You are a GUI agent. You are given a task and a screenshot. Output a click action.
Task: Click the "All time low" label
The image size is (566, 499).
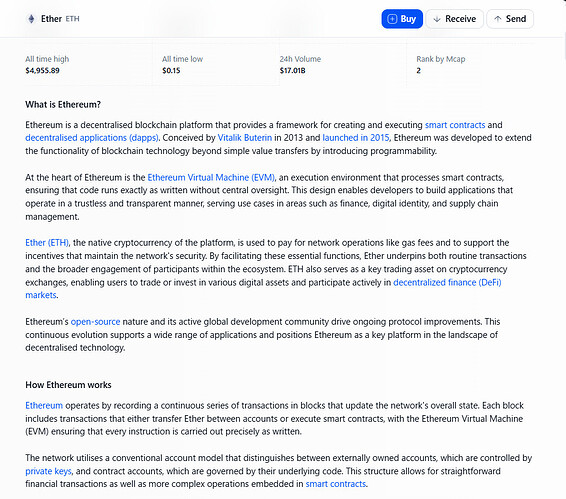[182, 59]
